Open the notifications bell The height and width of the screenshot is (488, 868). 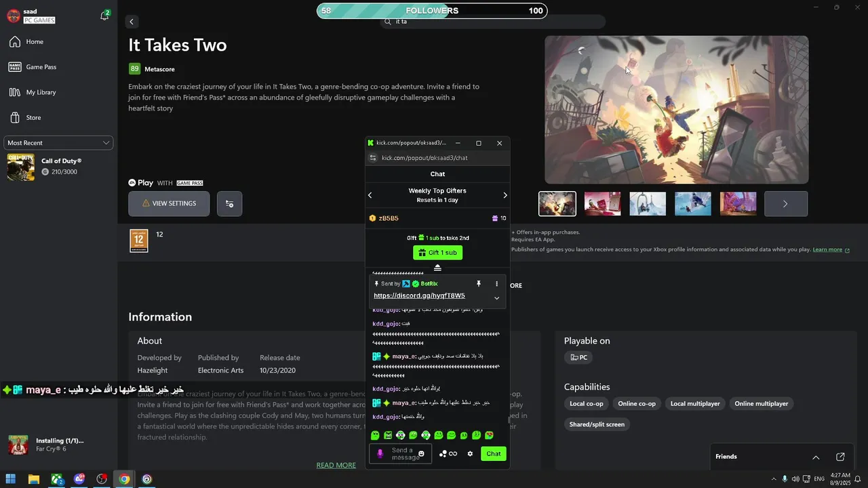pos(104,16)
